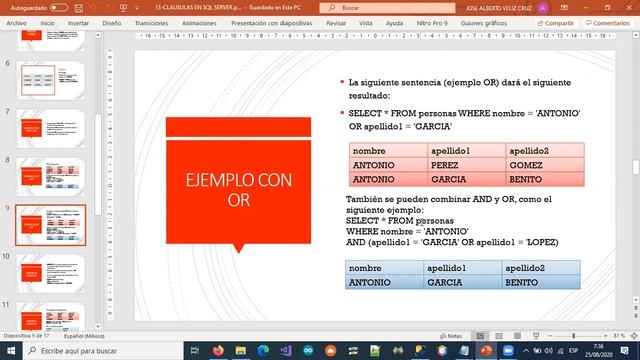Viewport: 640px width, 360px height.
Task: Click the Compartir button
Action: (556, 23)
